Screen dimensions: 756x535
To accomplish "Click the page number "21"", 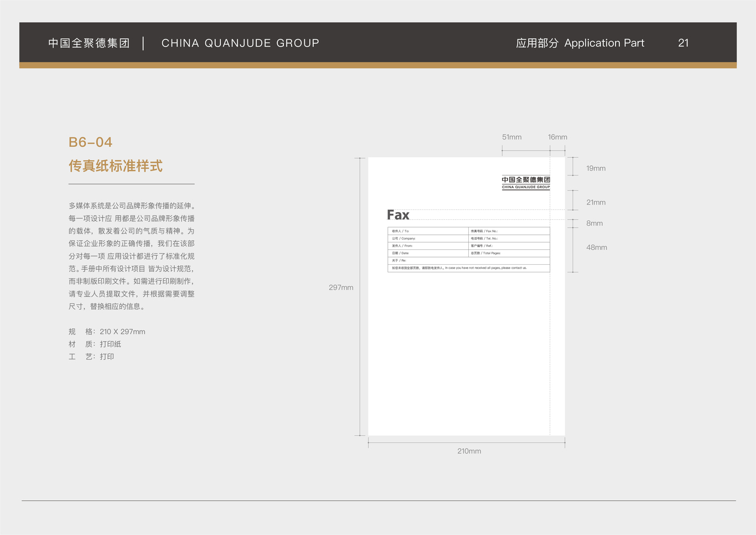I will point(683,43).
